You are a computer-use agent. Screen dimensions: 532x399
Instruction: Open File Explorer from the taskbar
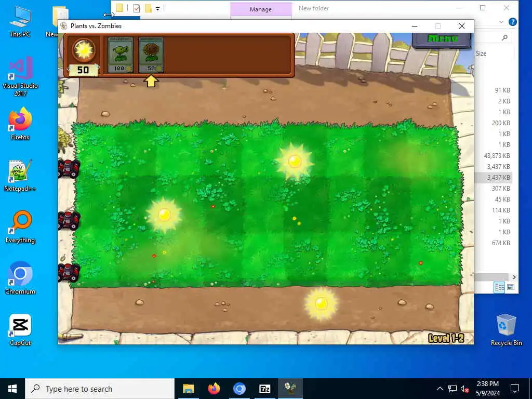pyautogui.click(x=188, y=389)
